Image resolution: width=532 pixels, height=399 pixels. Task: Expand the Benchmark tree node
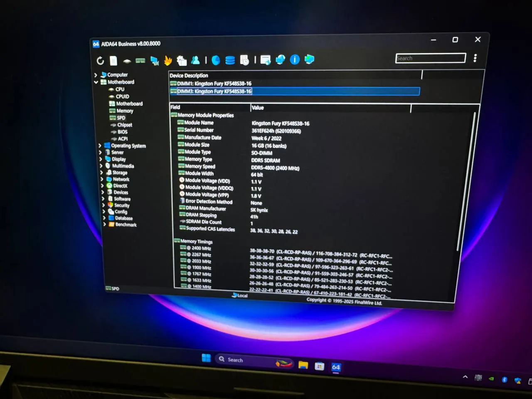(104, 224)
